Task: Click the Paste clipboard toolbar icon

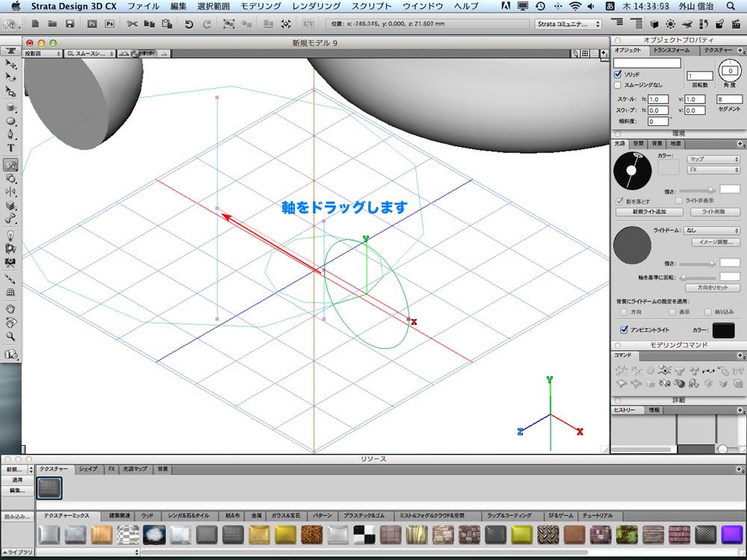Action: pyautogui.click(x=167, y=24)
